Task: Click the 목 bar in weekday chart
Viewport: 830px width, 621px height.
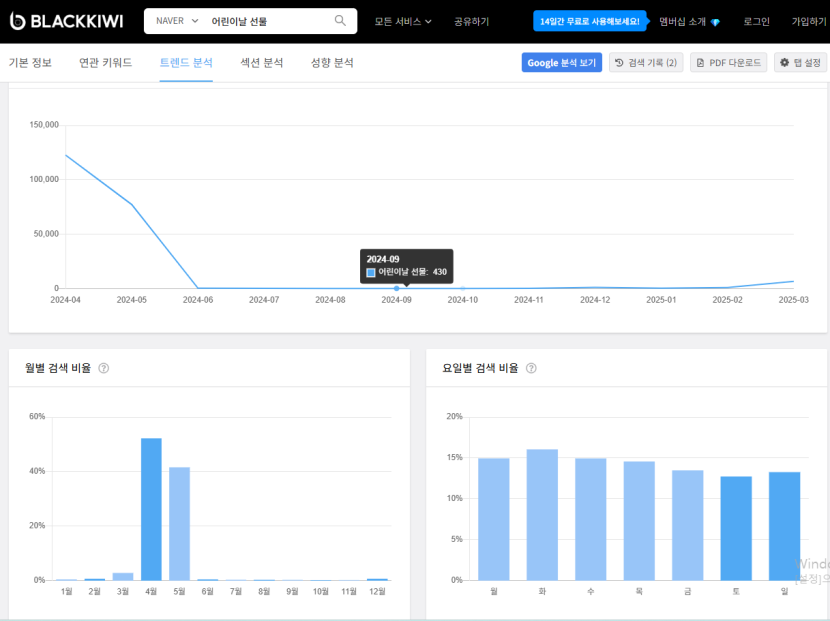Action: pyautogui.click(x=639, y=521)
